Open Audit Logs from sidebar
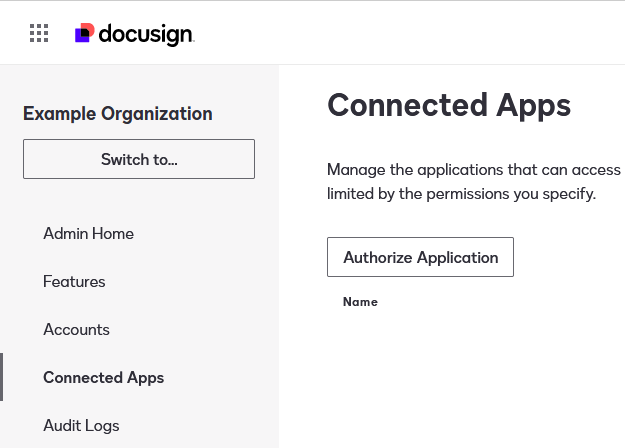The height and width of the screenshot is (448, 625). pos(81,426)
